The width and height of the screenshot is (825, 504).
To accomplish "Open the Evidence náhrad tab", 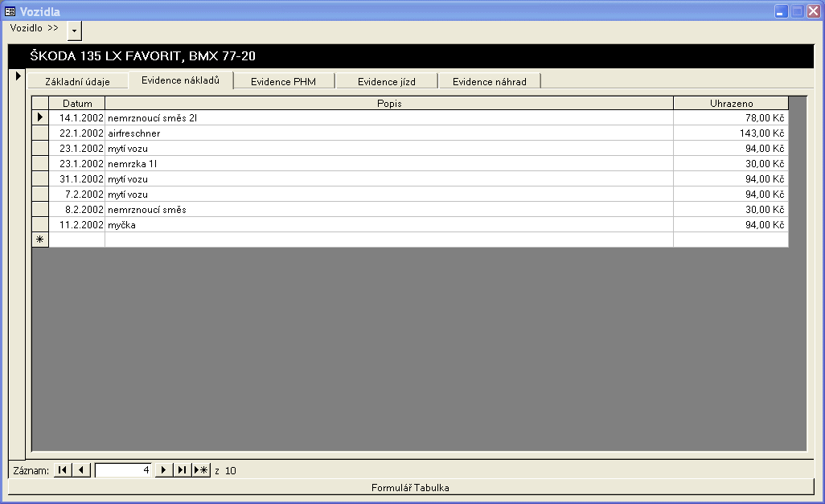I will tap(489, 81).
